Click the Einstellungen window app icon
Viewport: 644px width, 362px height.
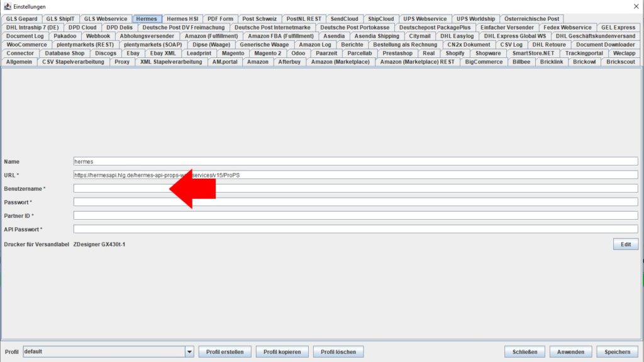pos(7,6)
